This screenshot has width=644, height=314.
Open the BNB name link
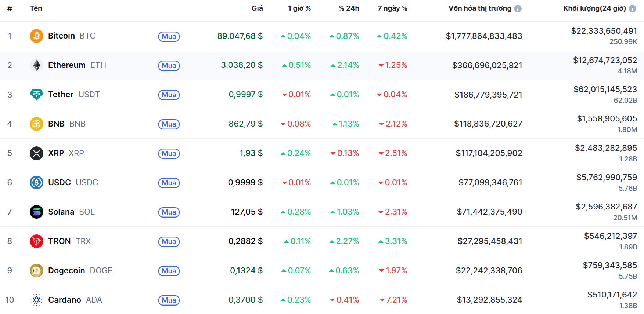[x=67, y=124]
